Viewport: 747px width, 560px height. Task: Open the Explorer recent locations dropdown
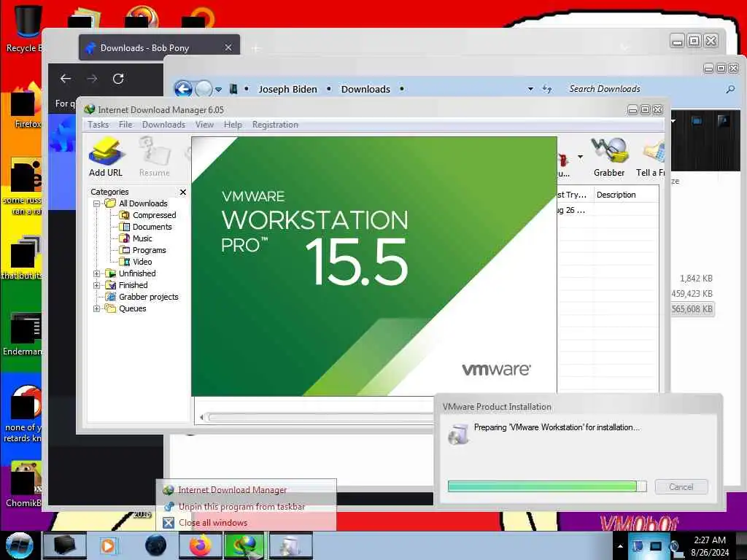(218, 89)
